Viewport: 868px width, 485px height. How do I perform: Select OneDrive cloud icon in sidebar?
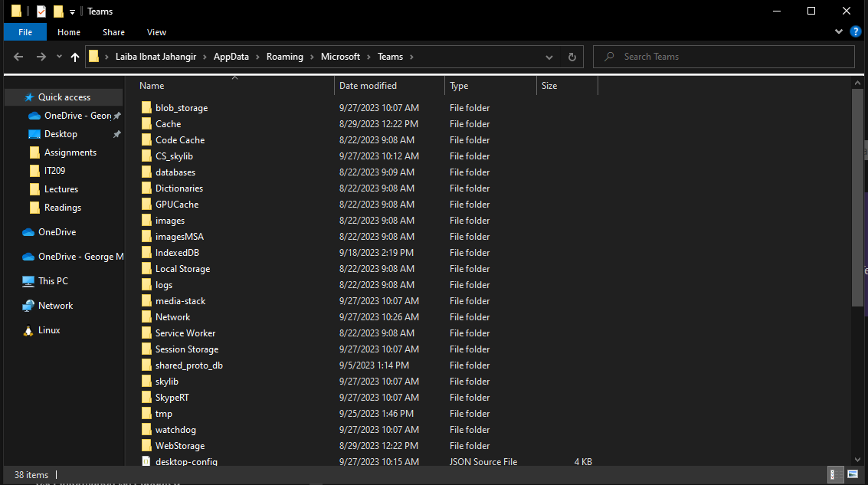(28, 232)
